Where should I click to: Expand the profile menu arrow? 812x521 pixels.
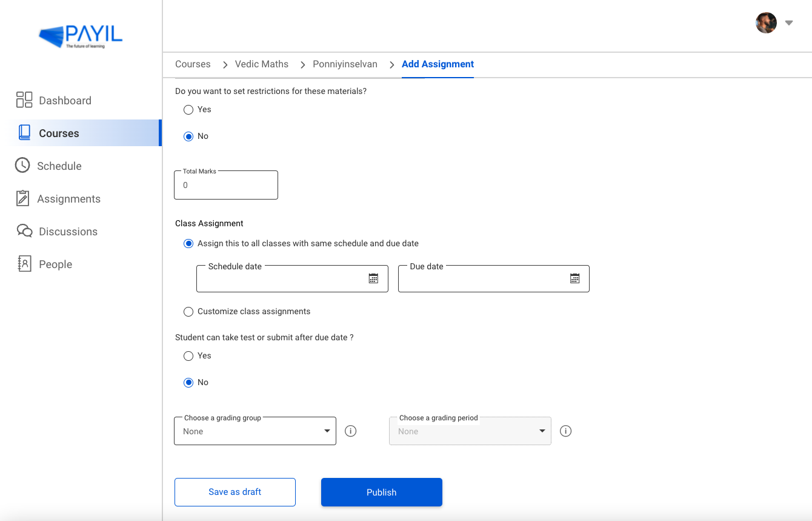(x=789, y=23)
